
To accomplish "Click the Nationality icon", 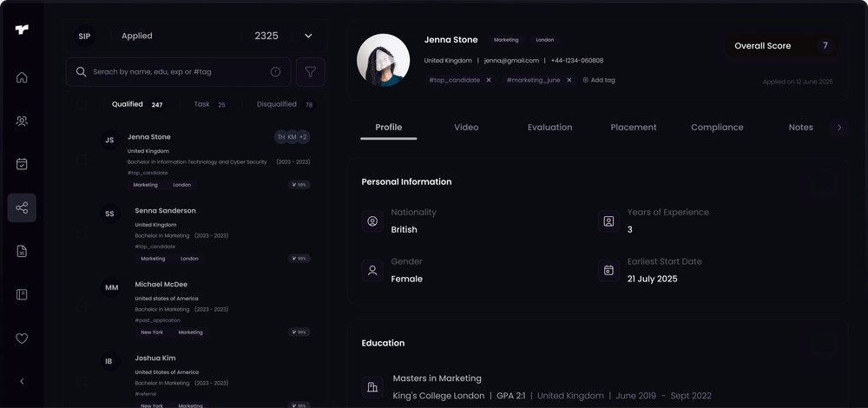I will tap(372, 221).
